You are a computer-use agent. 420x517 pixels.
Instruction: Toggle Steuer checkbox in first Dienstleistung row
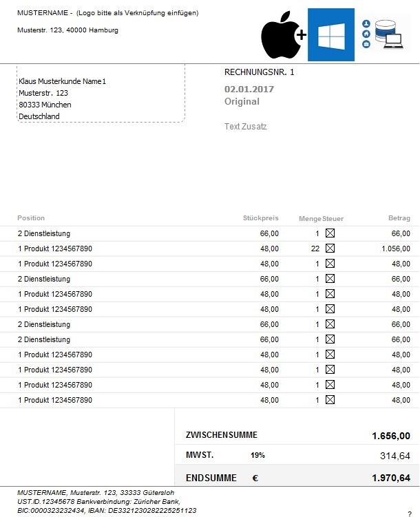coord(330,233)
